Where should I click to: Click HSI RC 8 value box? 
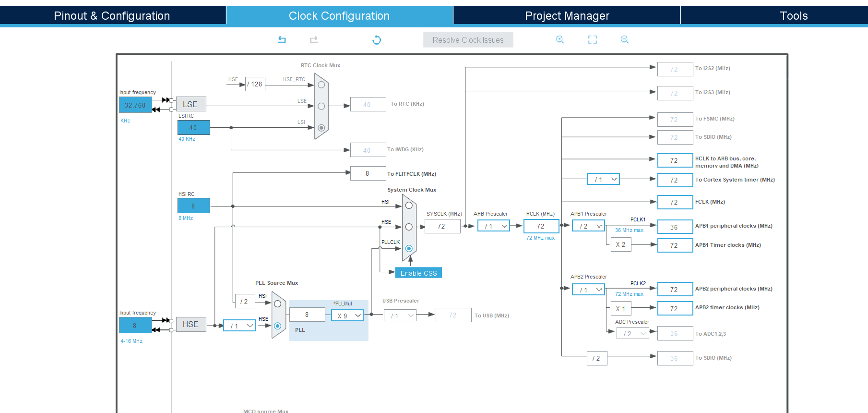coord(194,206)
